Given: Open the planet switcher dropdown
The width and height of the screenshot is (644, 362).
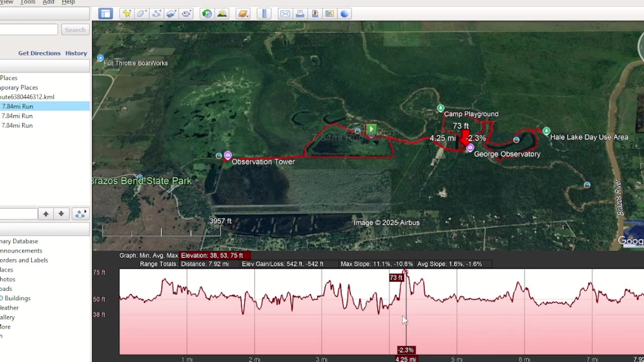Looking at the screenshot, I should [243, 14].
